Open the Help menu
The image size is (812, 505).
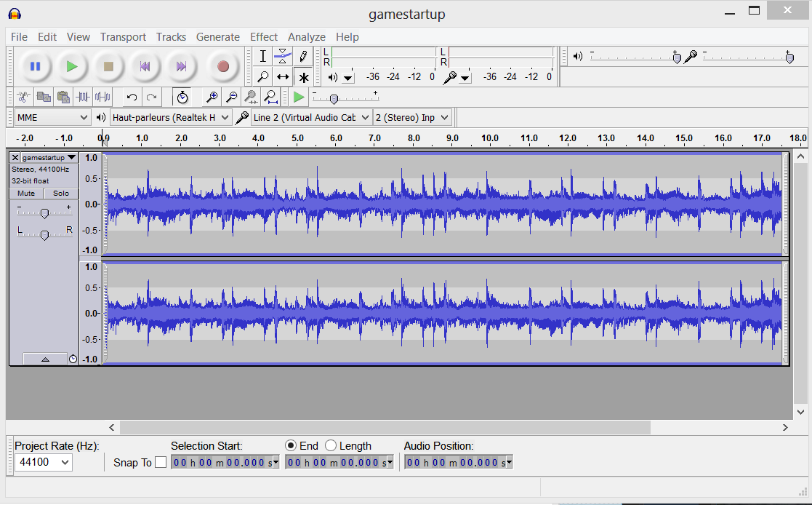[347, 37]
